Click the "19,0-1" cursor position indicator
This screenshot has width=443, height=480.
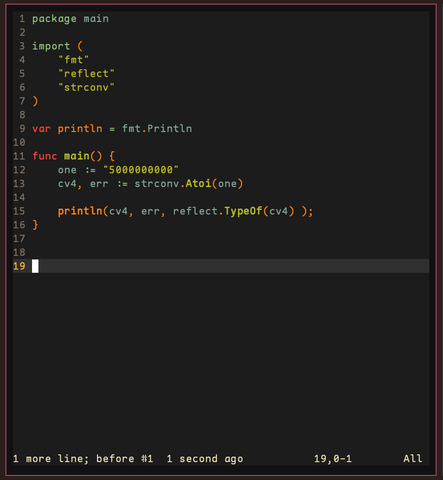tap(333, 459)
